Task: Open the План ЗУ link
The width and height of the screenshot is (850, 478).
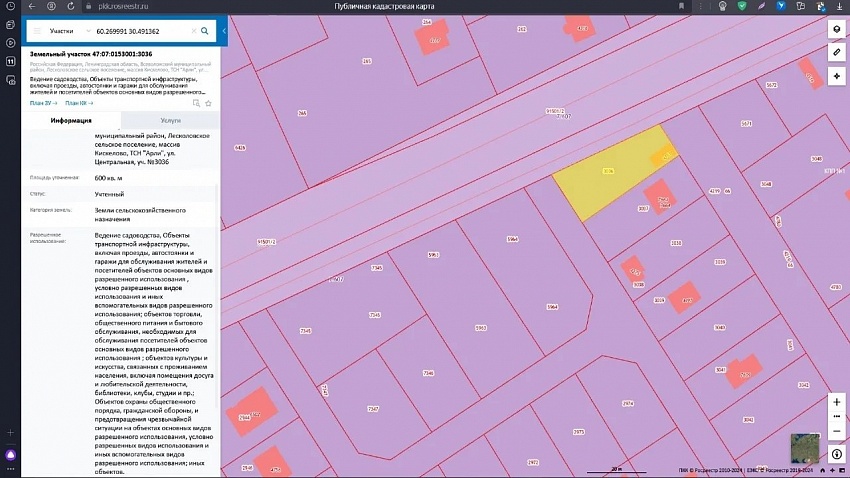Action: [x=43, y=103]
